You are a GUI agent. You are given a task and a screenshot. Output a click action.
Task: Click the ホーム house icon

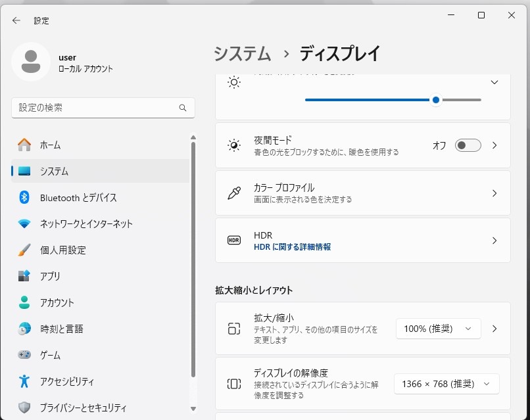(x=24, y=145)
